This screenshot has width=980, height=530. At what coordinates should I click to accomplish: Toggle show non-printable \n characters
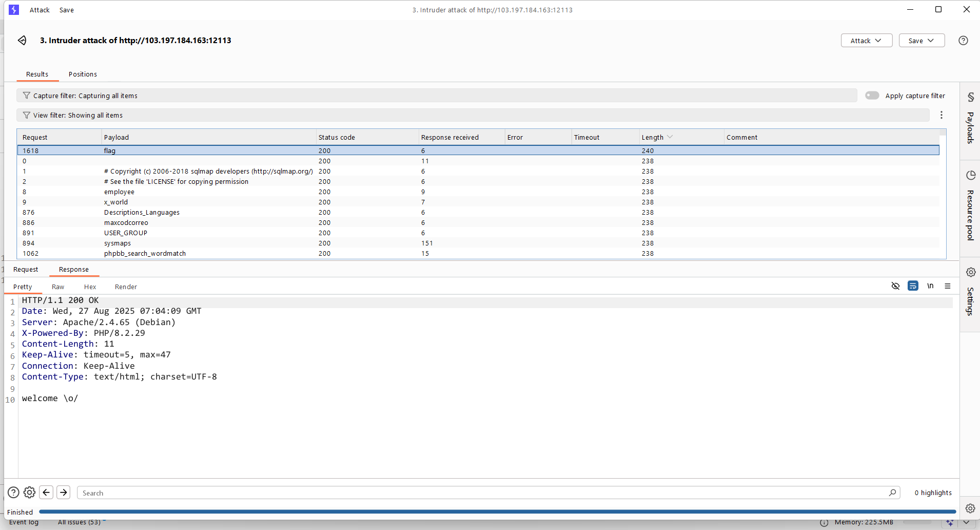tap(930, 286)
